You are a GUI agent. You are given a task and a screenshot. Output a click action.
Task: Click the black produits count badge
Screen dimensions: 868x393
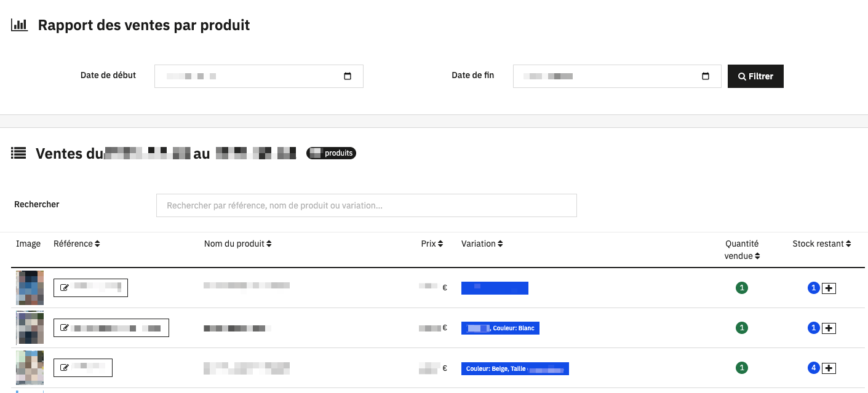tap(332, 153)
